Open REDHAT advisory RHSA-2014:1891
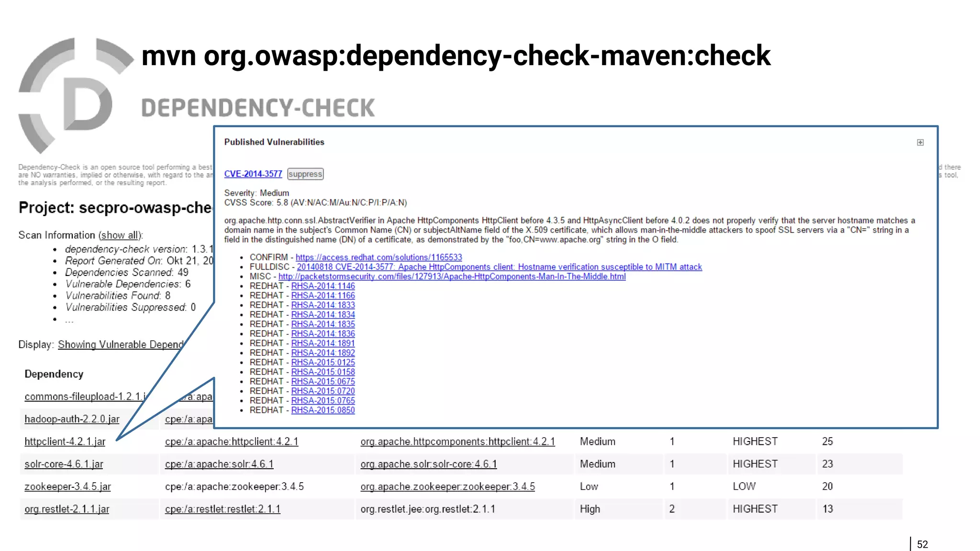 pos(323,343)
